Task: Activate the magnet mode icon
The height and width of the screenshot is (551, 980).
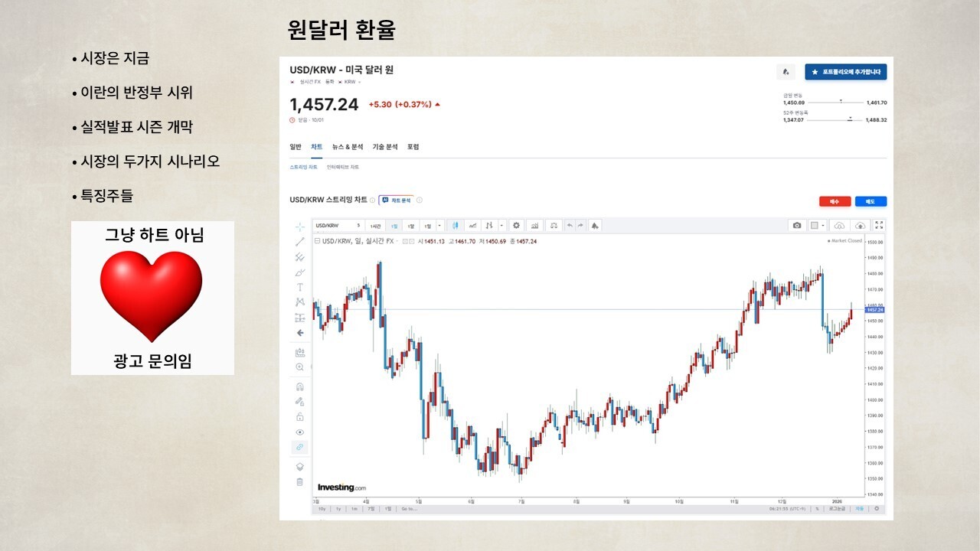Action: click(300, 386)
